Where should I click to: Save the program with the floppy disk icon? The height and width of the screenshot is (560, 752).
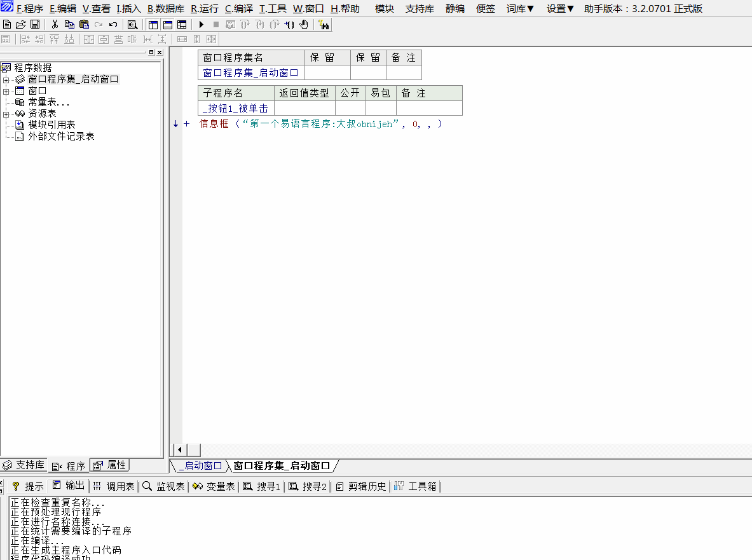pyautogui.click(x=35, y=24)
